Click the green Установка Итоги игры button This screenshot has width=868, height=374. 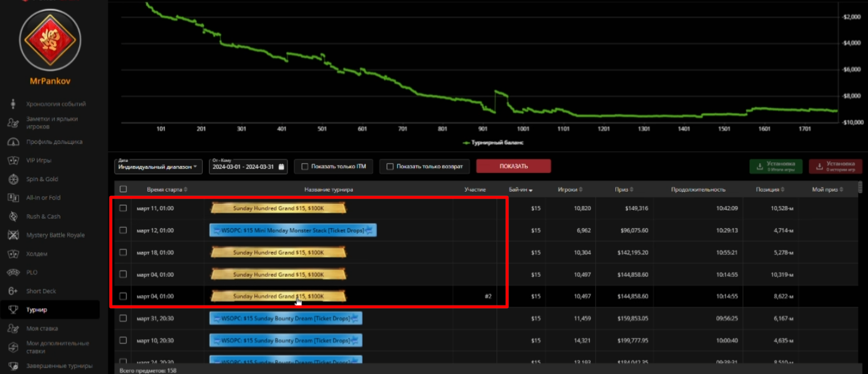pyautogui.click(x=776, y=166)
